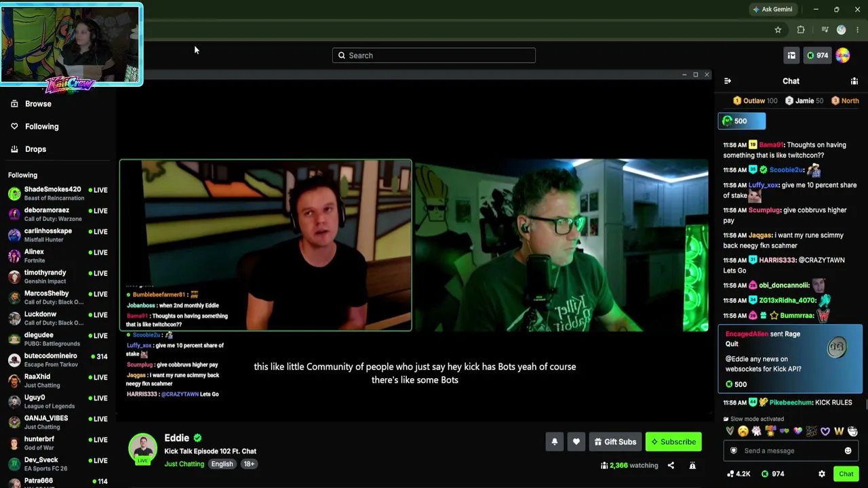
Task: Share the stream using the share icon
Action: (671, 466)
